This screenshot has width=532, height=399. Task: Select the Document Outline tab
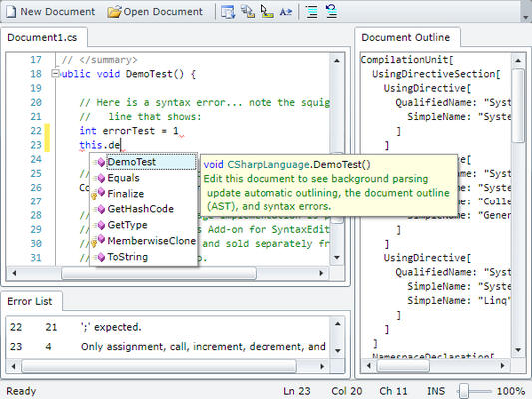(x=406, y=37)
